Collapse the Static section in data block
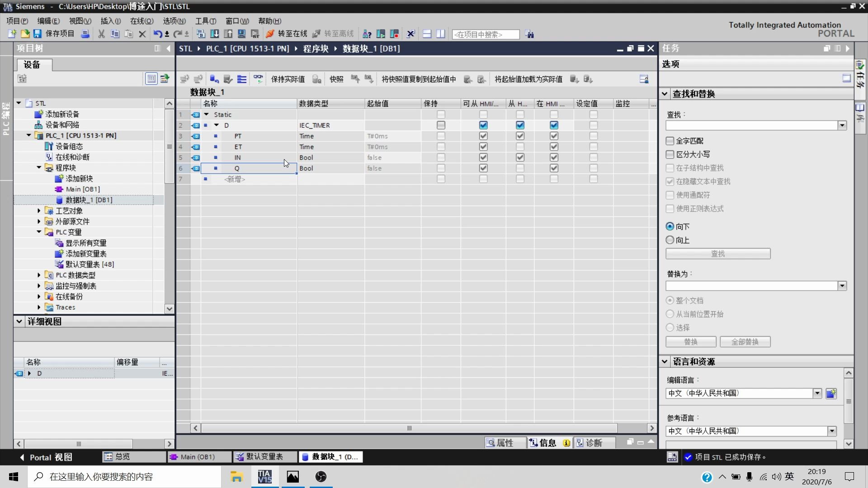 pos(207,114)
